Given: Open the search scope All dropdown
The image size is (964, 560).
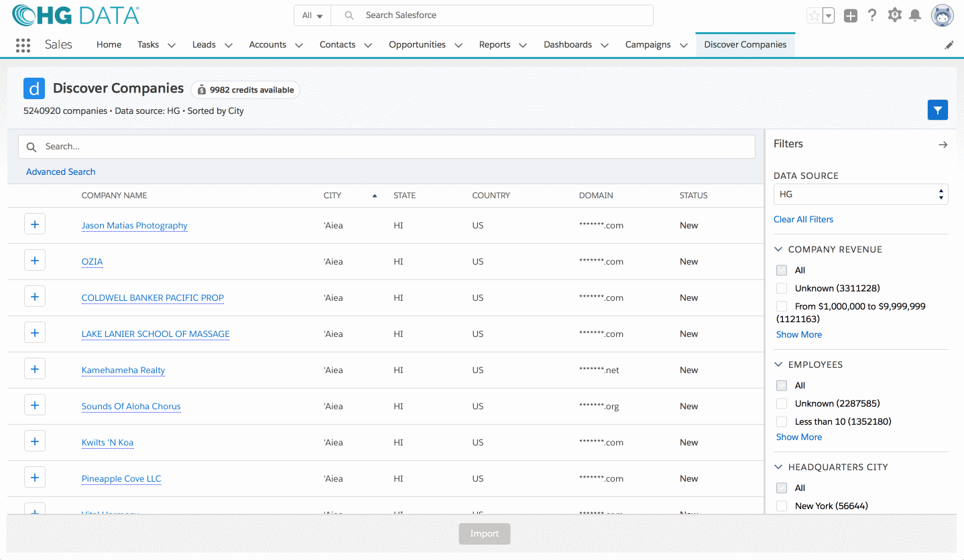Looking at the screenshot, I should [x=312, y=15].
